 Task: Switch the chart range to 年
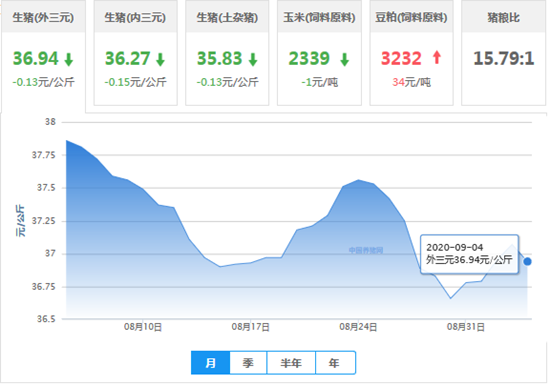coord(335,363)
